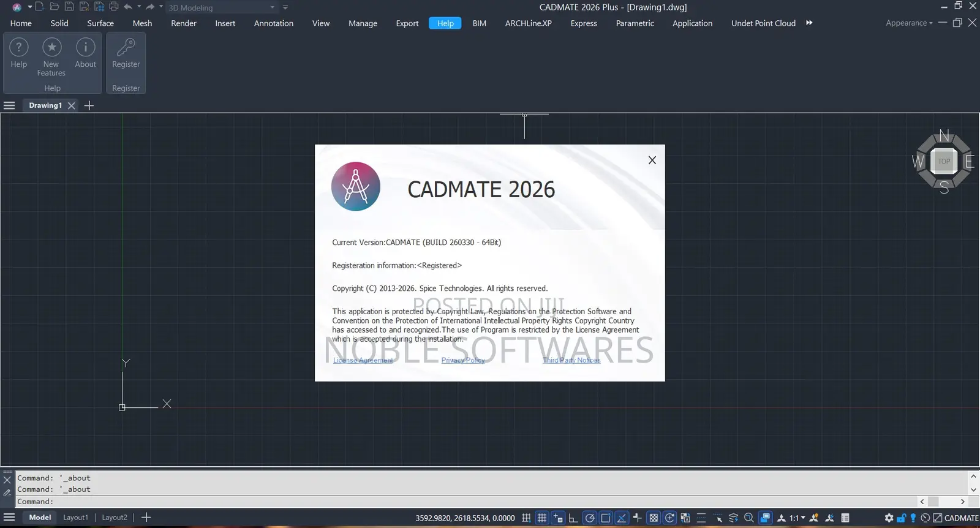This screenshot has width=980, height=528.
Task: Toggle polar tracking in status bar
Action: click(x=590, y=518)
